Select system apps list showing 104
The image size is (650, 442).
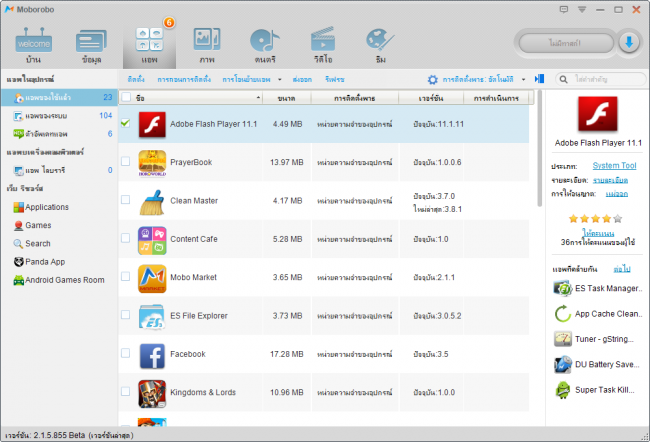tap(59, 116)
